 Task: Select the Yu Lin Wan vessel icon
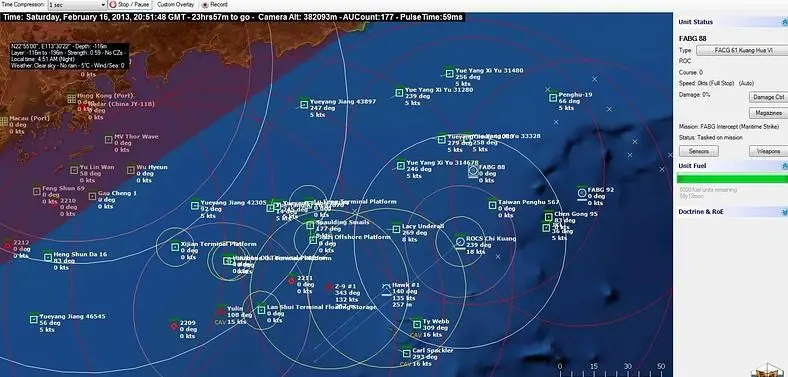[74, 170]
